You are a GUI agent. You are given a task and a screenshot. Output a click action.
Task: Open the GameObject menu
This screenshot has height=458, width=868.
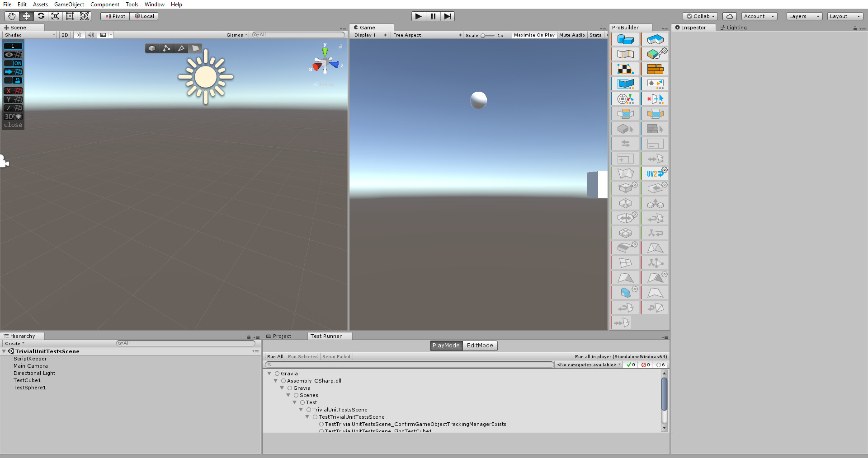pos(69,5)
